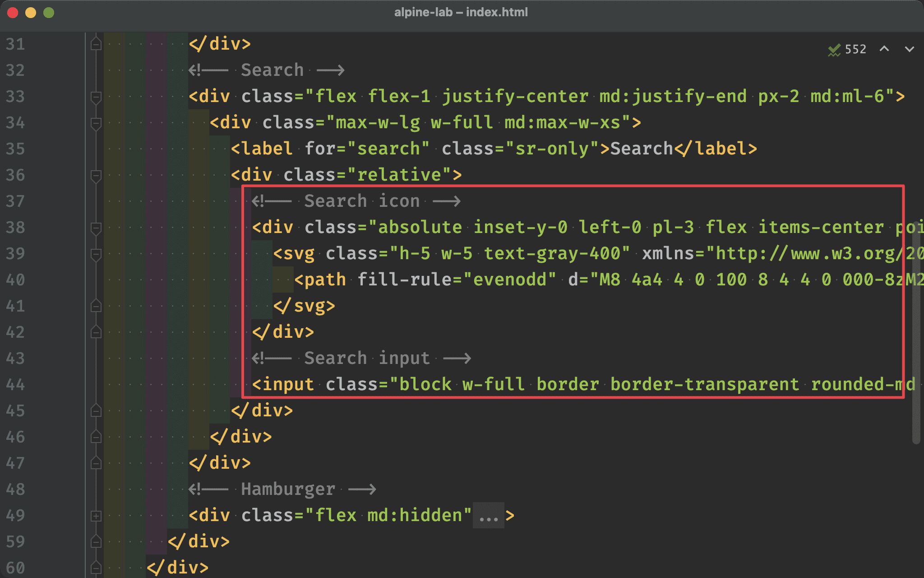Click the inspection checkmark showing 552
Screen dimensions: 924x578
tap(847, 49)
